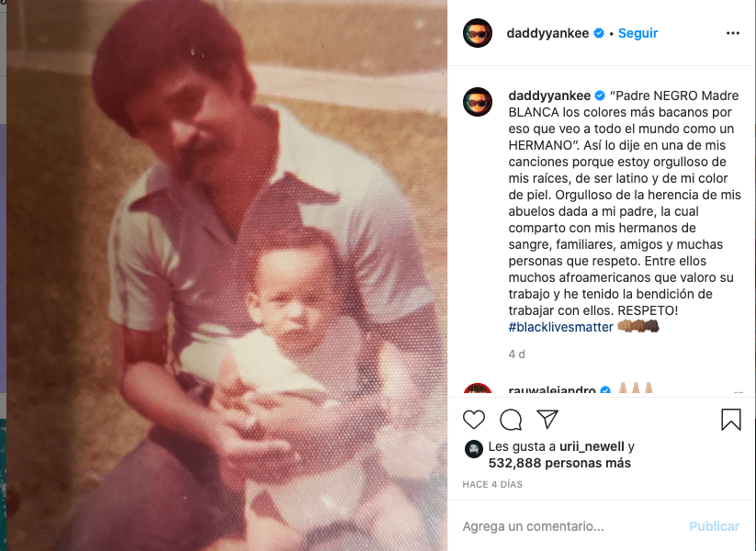
Task: Click the father and baby photo
Action: pos(227,275)
